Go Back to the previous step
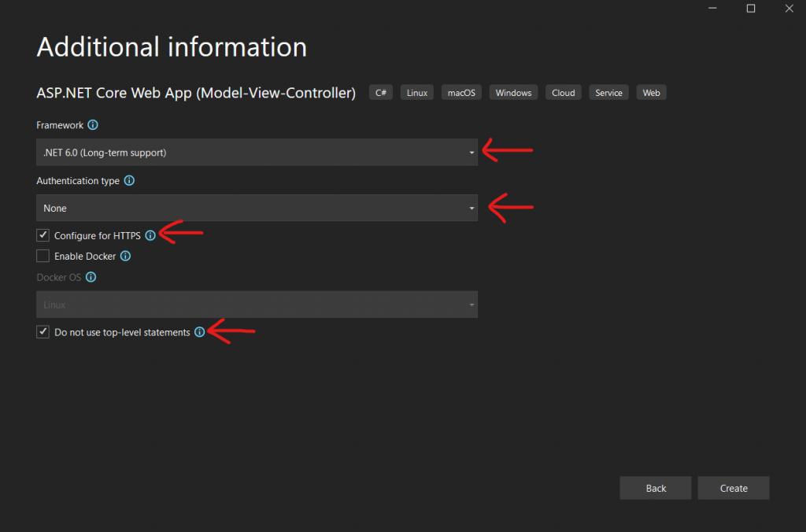Viewport: 806px width, 532px height. click(x=656, y=488)
